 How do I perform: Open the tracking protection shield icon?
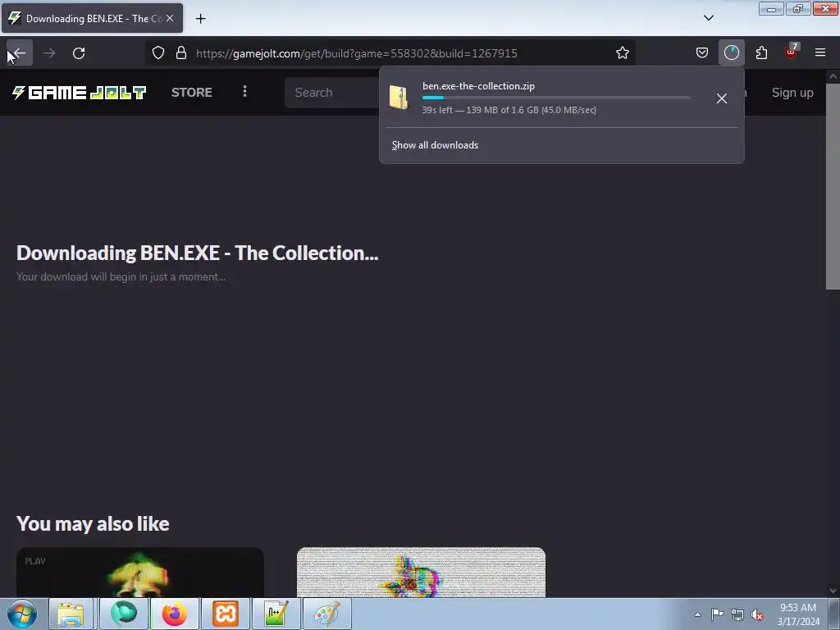pyautogui.click(x=158, y=52)
